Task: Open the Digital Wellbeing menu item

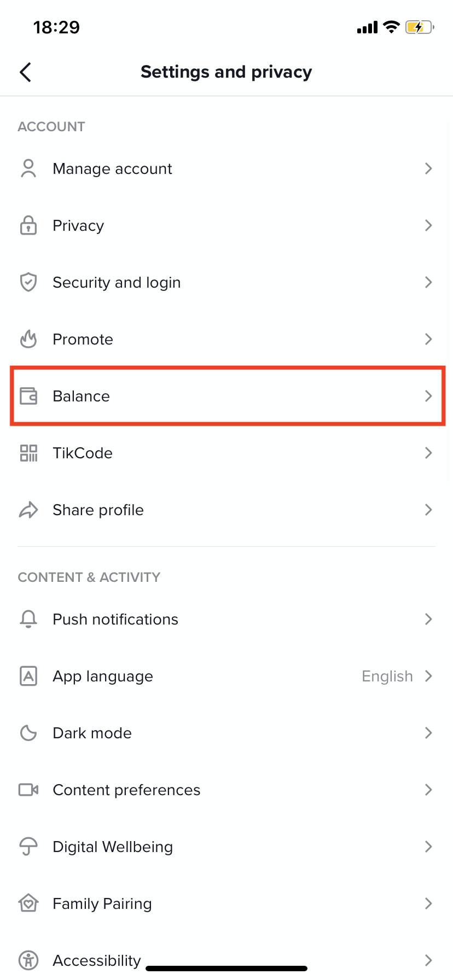Action: pyautogui.click(x=113, y=847)
